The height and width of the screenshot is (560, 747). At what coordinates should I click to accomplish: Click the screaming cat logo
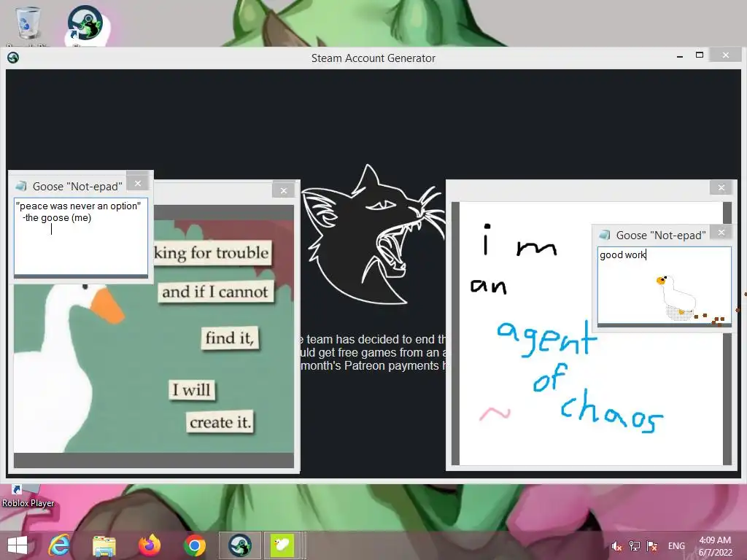coord(373,234)
